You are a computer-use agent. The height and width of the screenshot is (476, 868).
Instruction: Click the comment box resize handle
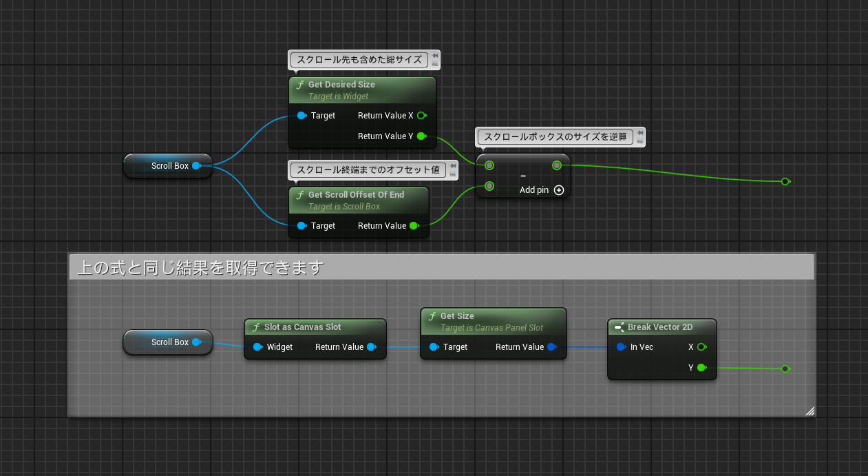coord(809,411)
